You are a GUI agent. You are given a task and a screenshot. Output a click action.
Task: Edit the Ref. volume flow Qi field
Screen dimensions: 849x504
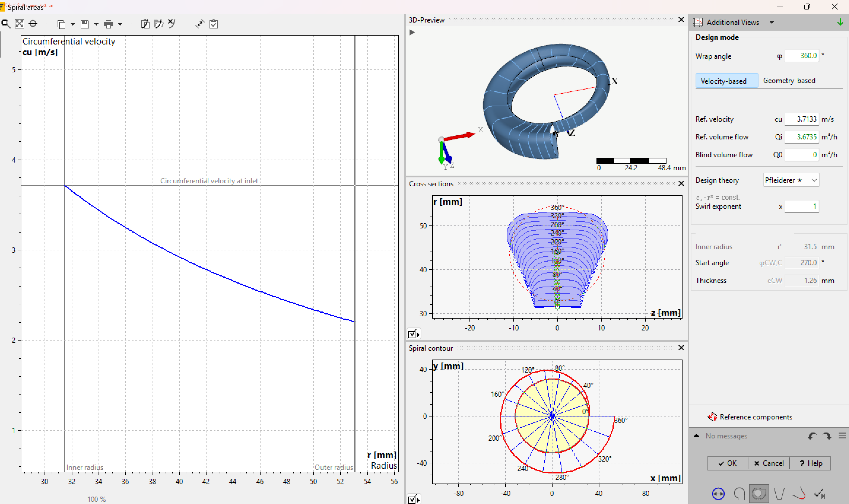[802, 137]
